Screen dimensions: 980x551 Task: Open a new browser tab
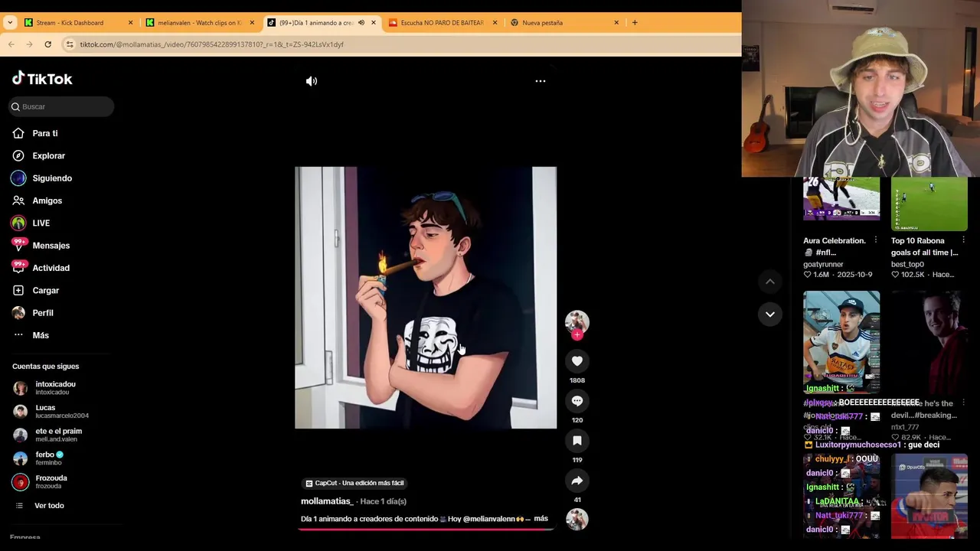tap(635, 23)
